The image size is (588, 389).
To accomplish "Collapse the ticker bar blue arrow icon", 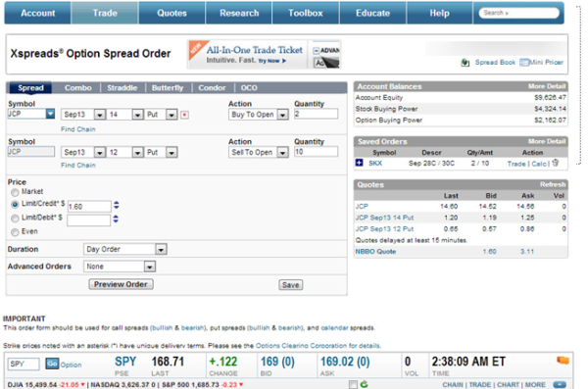I will point(560,384).
